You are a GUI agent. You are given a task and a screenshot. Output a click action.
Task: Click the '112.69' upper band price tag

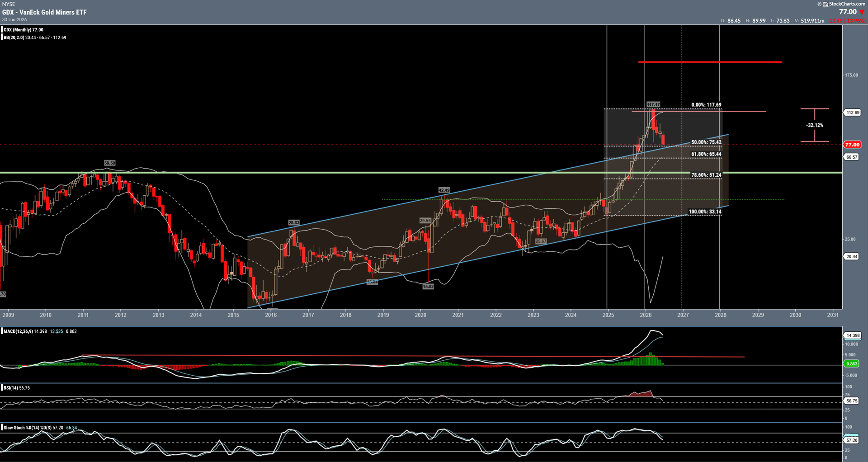click(x=853, y=113)
